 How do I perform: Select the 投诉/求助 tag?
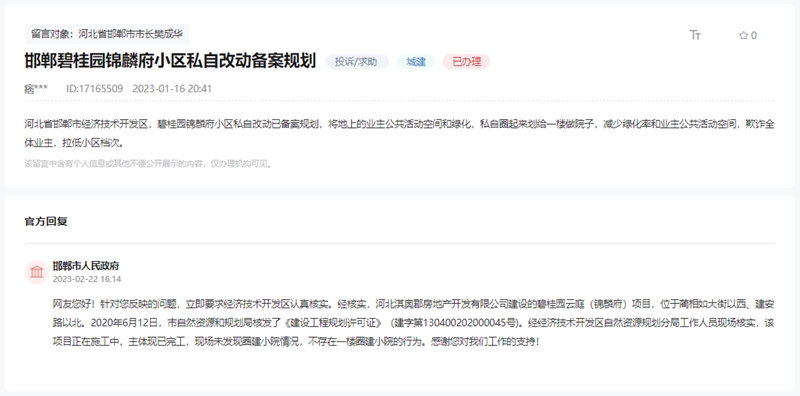[357, 62]
